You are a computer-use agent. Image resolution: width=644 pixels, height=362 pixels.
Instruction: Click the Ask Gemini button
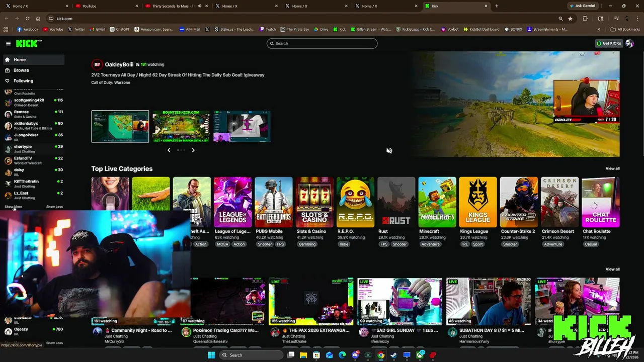pyautogui.click(x=582, y=6)
